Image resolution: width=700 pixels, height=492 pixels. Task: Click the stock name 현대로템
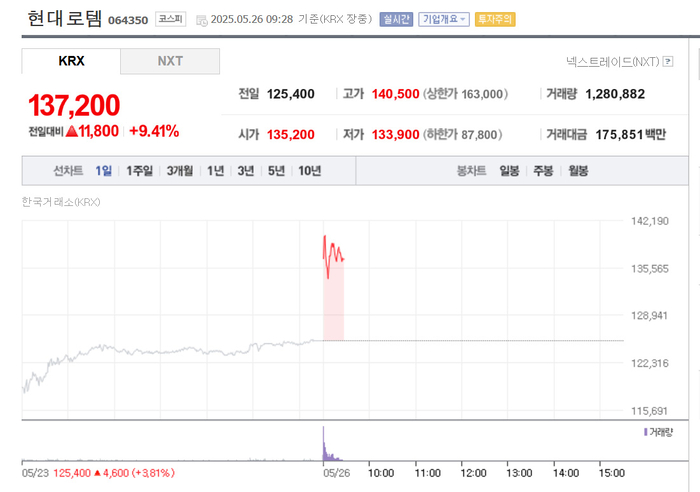pos(64,19)
